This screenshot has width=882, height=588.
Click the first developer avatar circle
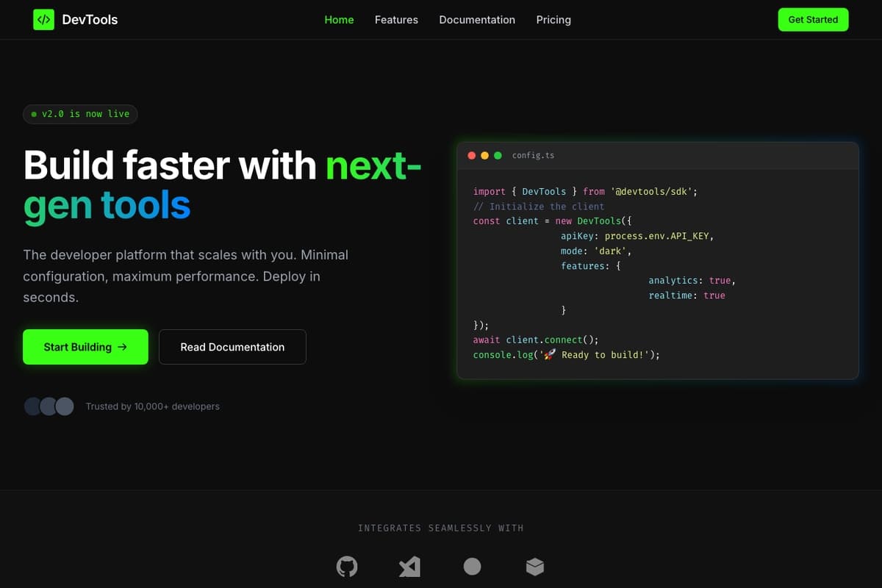(x=32, y=406)
